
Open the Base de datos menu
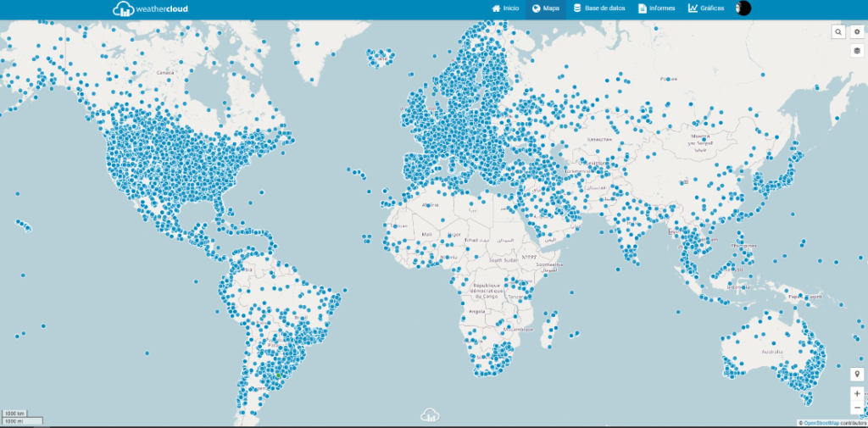point(599,8)
